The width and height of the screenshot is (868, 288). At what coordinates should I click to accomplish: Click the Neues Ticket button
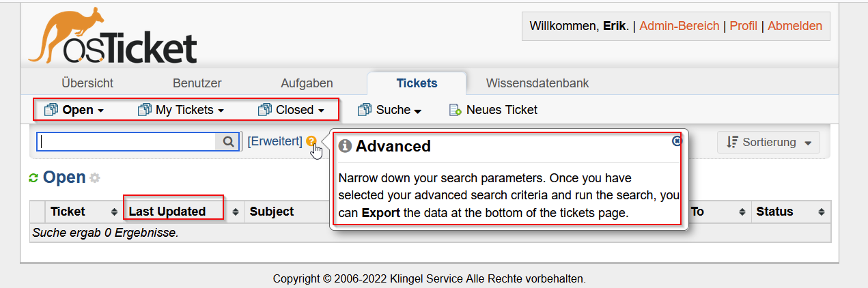[x=493, y=110]
